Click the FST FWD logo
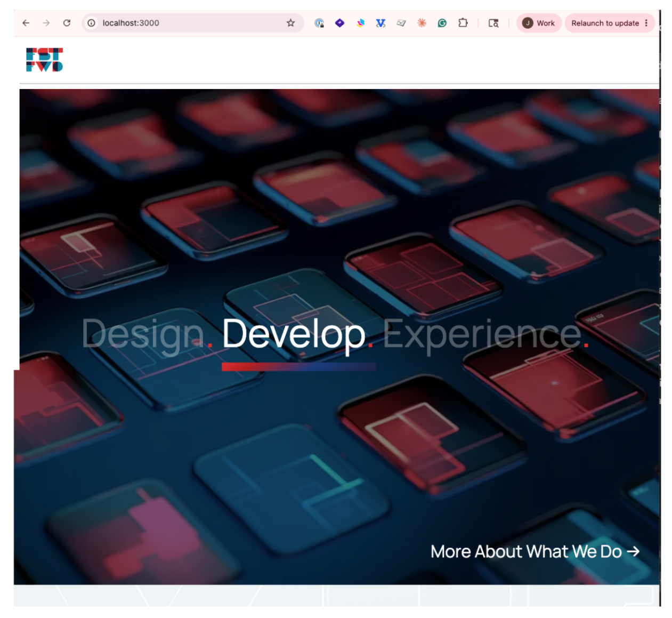 pos(45,60)
